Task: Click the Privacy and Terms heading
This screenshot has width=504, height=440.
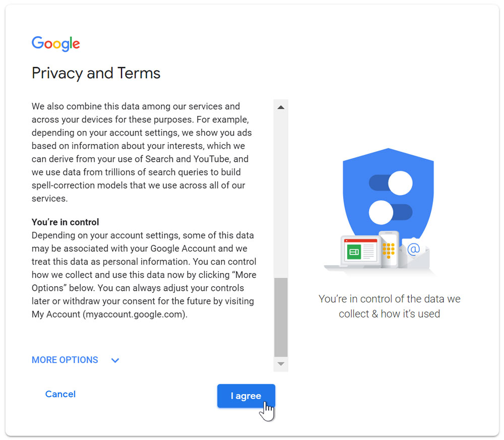Action: pos(96,73)
